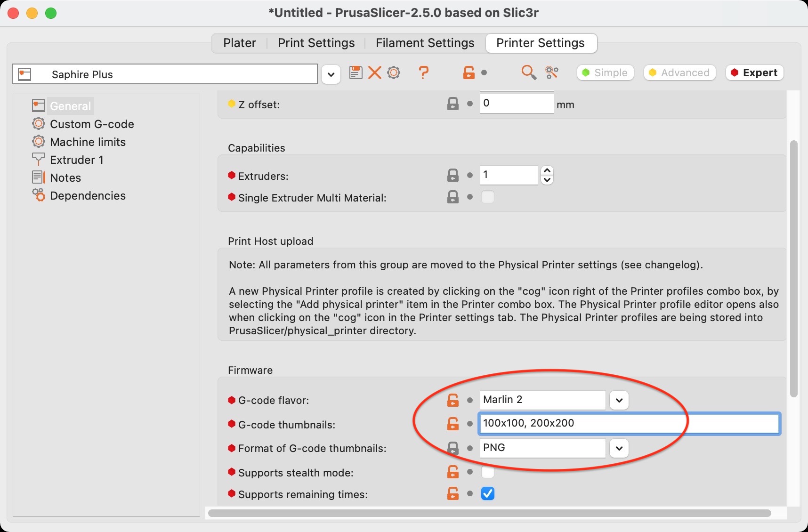Open the Filament Settings tab
808x532 pixels.
[425, 43]
